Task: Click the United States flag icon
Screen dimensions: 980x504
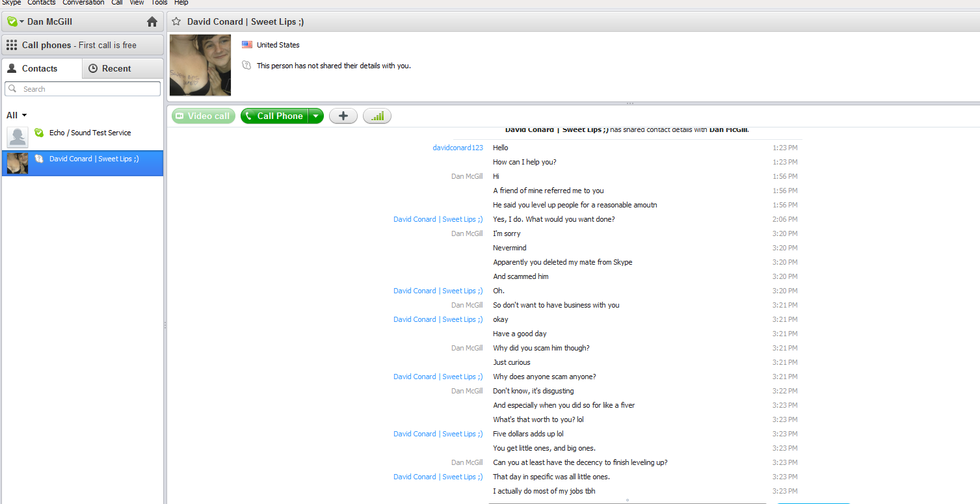Action: pyautogui.click(x=247, y=45)
